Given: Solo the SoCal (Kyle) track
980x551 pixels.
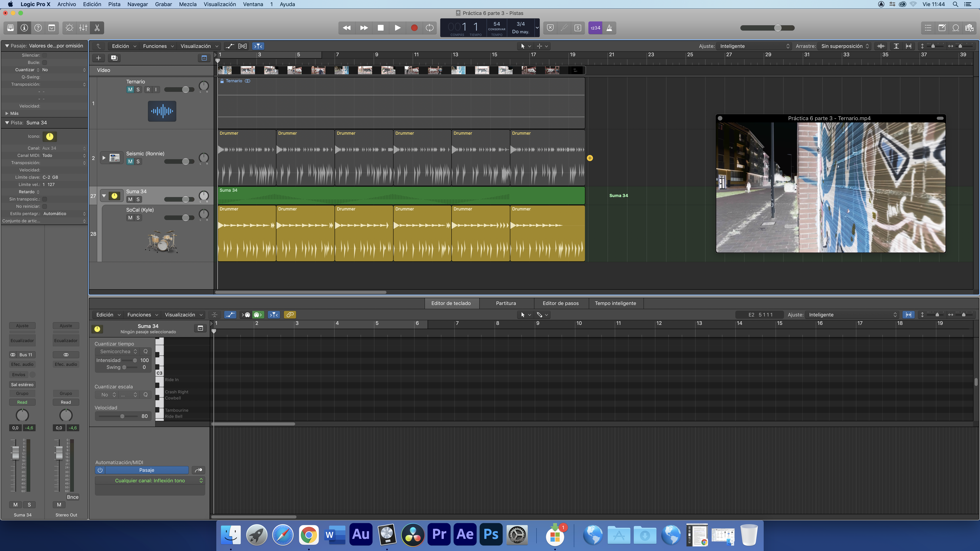Looking at the screenshot, I should pos(138,218).
